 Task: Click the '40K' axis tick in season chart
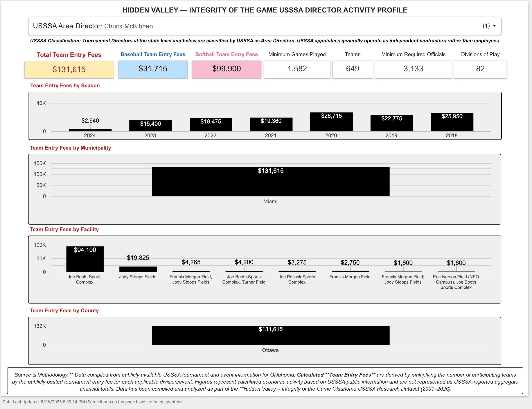41,103
